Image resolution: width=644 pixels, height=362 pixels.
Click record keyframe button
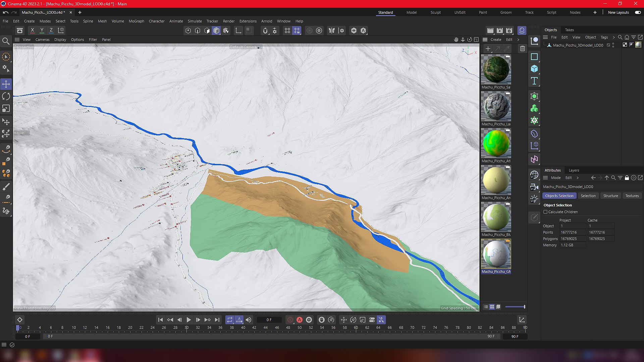290,320
